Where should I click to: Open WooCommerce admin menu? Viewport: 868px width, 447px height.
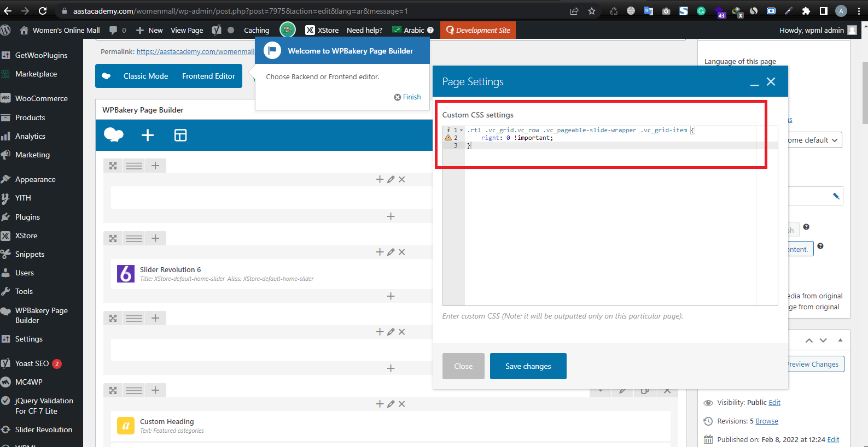click(x=42, y=98)
